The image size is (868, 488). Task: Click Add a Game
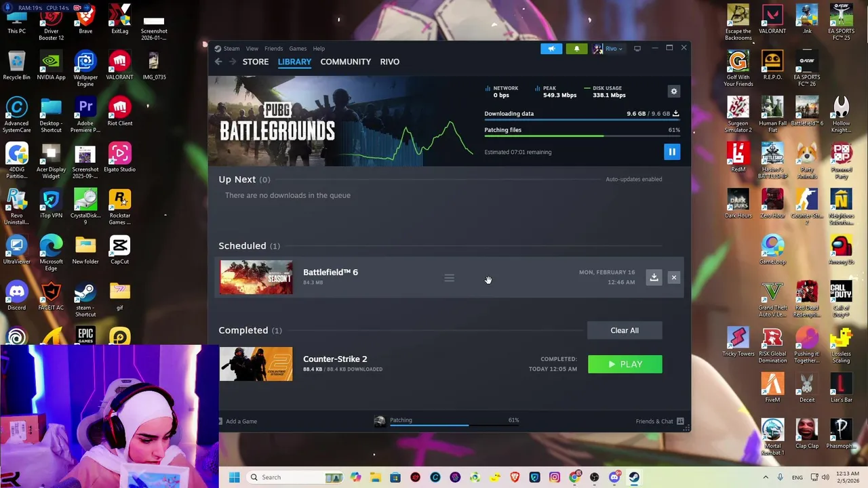pyautogui.click(x=241, y=422)
